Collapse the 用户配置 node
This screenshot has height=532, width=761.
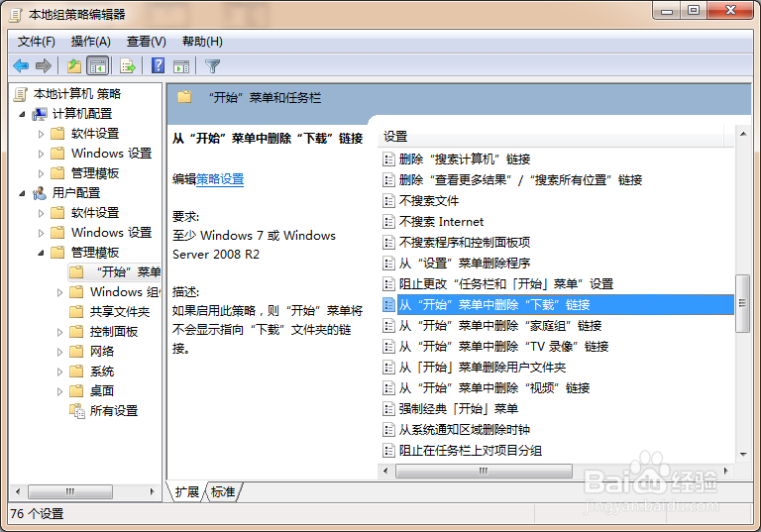pyautogui.click(x=22, y=193)
